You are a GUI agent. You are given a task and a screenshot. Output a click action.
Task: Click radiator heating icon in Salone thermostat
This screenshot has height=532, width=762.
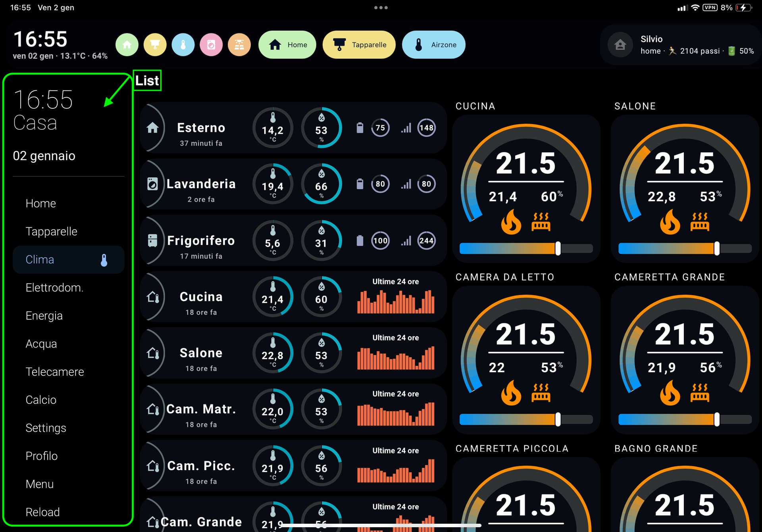pos(700,222)
